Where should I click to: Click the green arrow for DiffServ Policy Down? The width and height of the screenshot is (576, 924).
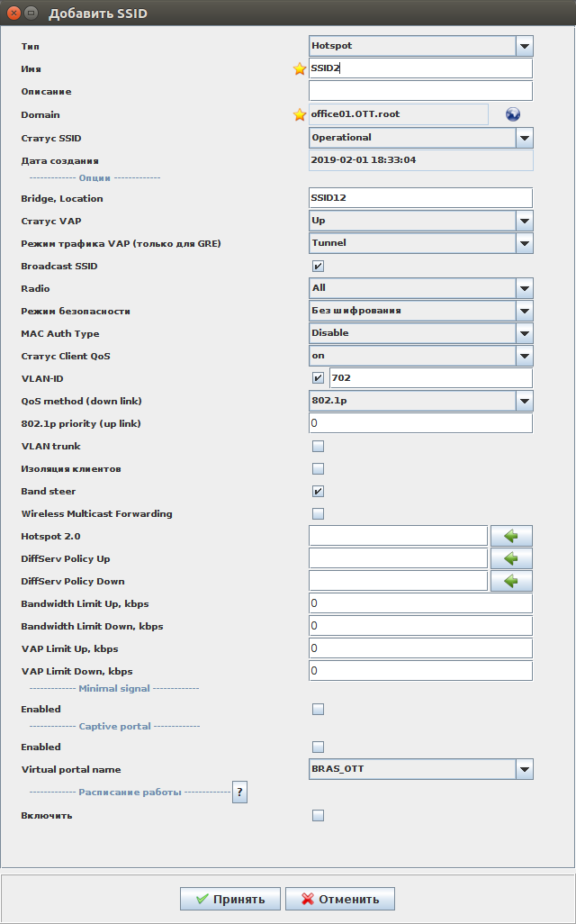[511, 581]
